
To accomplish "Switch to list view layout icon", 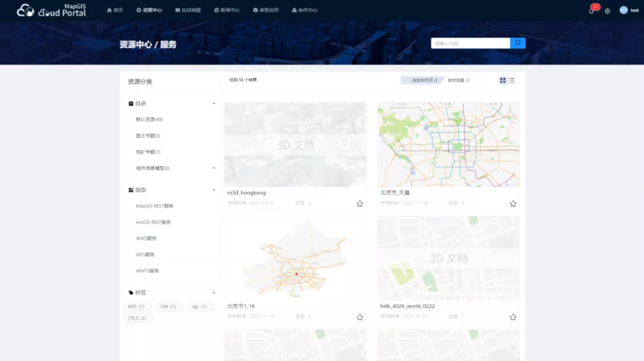I will pos(512,80).
